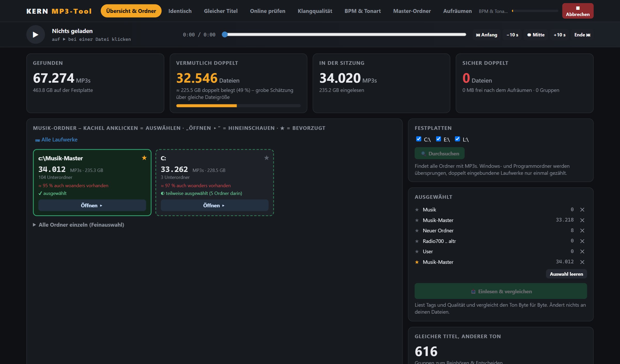Open the Online prüfen tab
The image size is (620, 364).
[x=268, y=11]
